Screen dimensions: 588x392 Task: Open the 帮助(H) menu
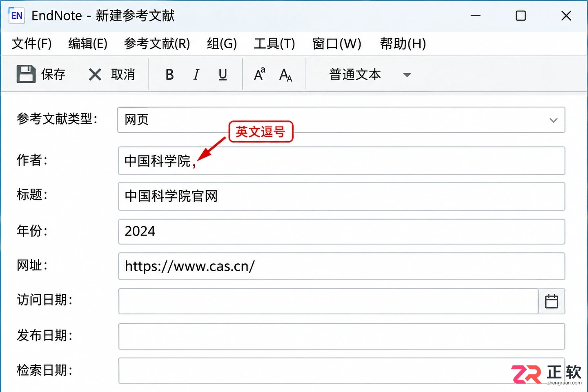403,43
